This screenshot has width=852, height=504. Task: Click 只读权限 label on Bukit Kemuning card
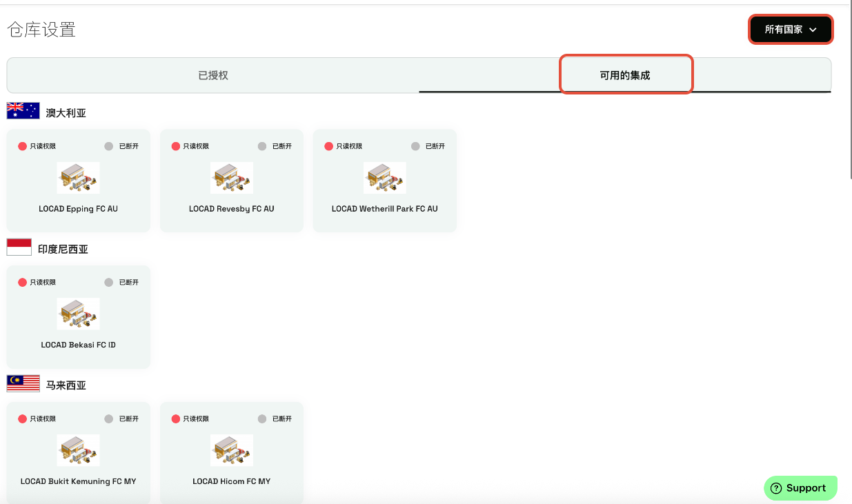43,419
